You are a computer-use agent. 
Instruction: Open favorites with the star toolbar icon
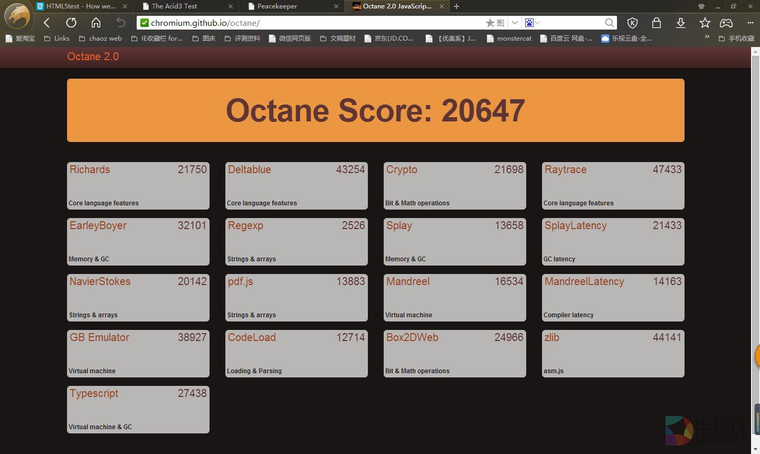point(704,22)
